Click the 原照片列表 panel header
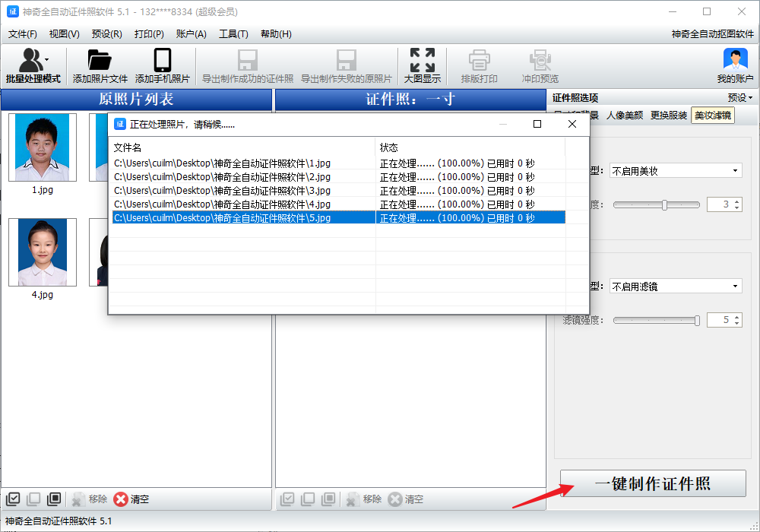 tap(136, 100)
